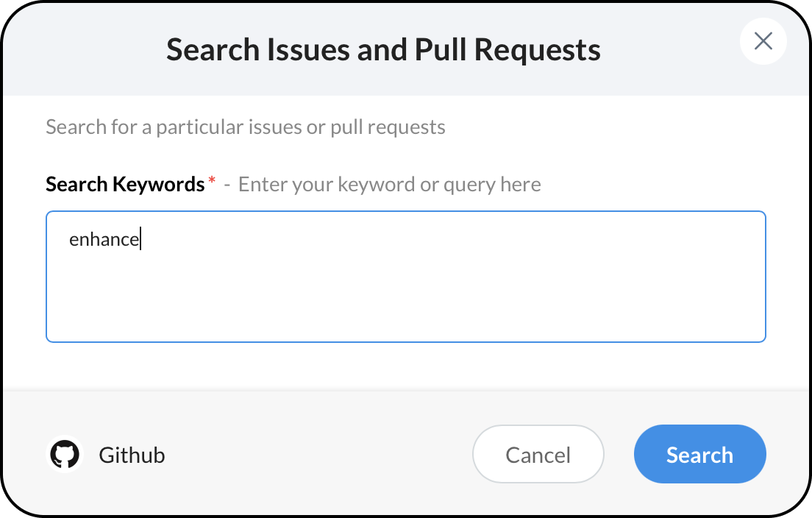The height and width of the screenshot is (518, 812).
Task: Click the "Enter your keyword or query here" hint
Action: [389, 184]
